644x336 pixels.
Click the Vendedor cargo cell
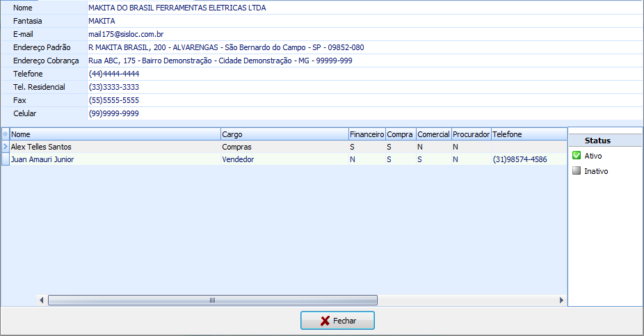[x=284, y=159]
